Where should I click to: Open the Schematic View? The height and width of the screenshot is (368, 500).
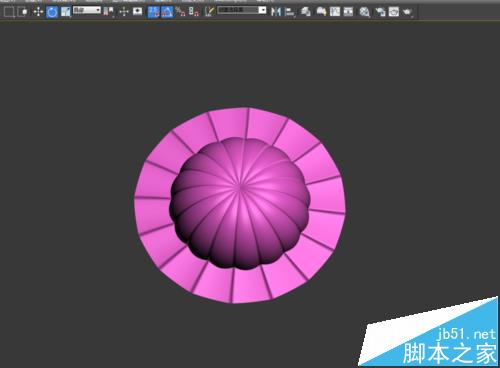[x=348, y=12]
